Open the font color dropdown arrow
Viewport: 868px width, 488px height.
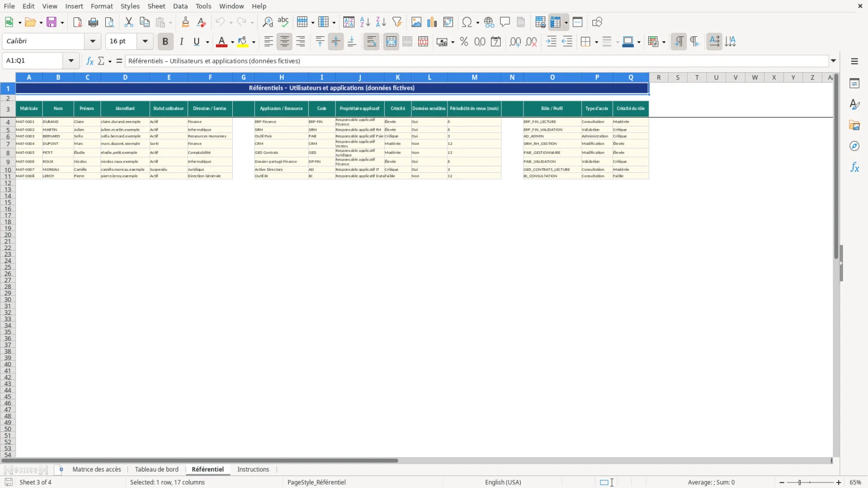pos(232,42)
